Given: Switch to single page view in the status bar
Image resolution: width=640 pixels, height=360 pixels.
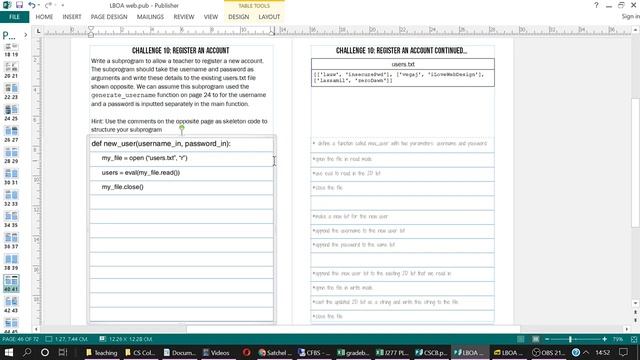Looking at the screenshot, I should pyautogui.click(x=521, y=339).
